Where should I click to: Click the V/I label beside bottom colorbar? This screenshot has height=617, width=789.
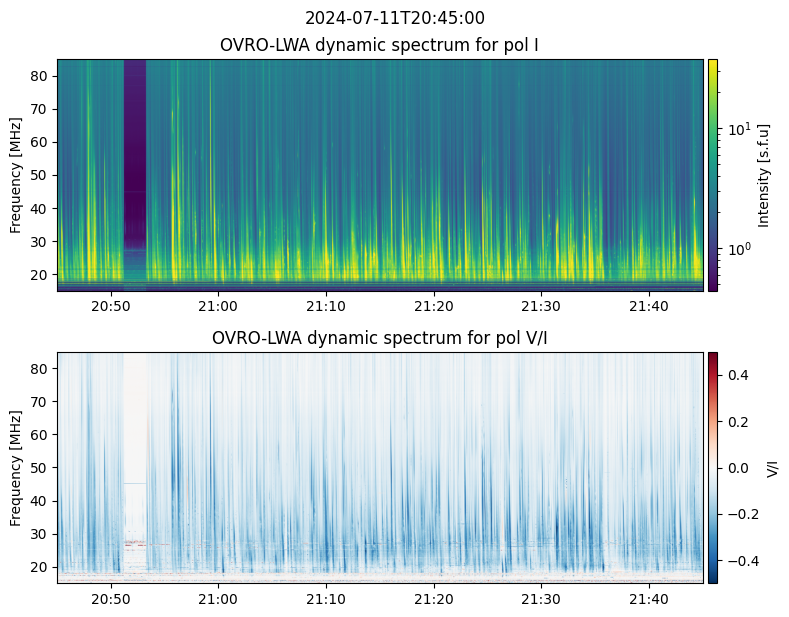[x=772, y=467]
